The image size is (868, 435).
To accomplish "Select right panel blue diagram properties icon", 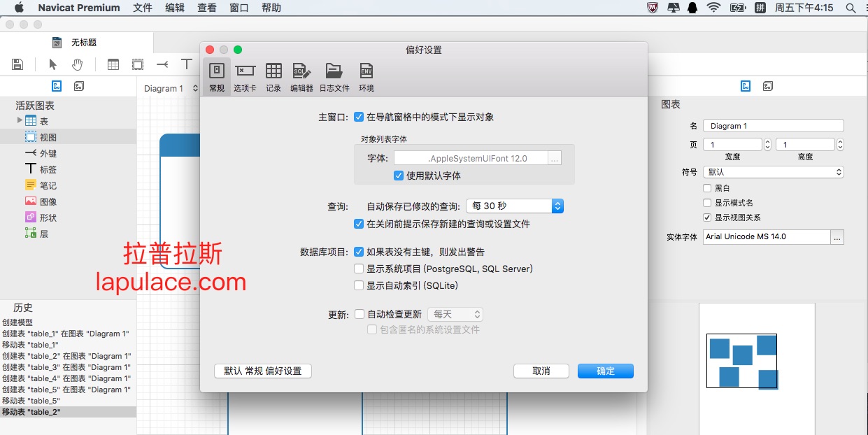I will point(746,86).
